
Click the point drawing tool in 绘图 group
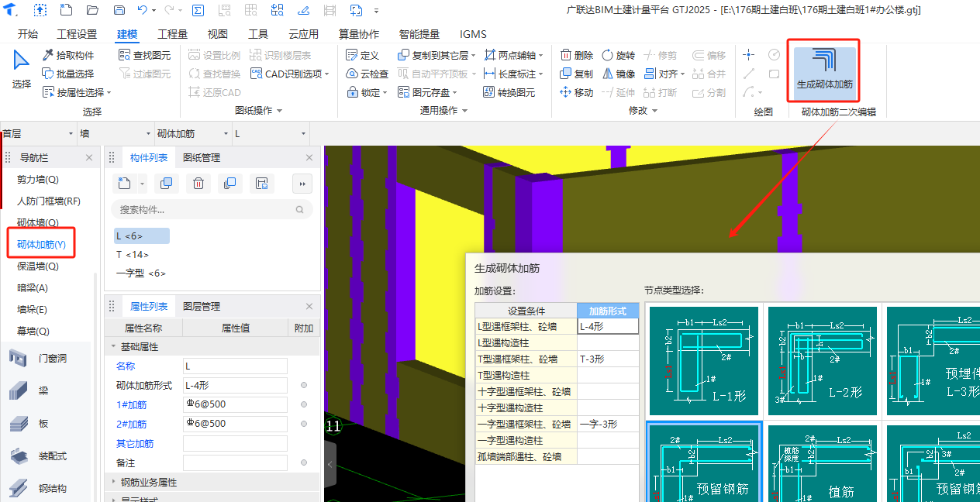tap(748, 54)
